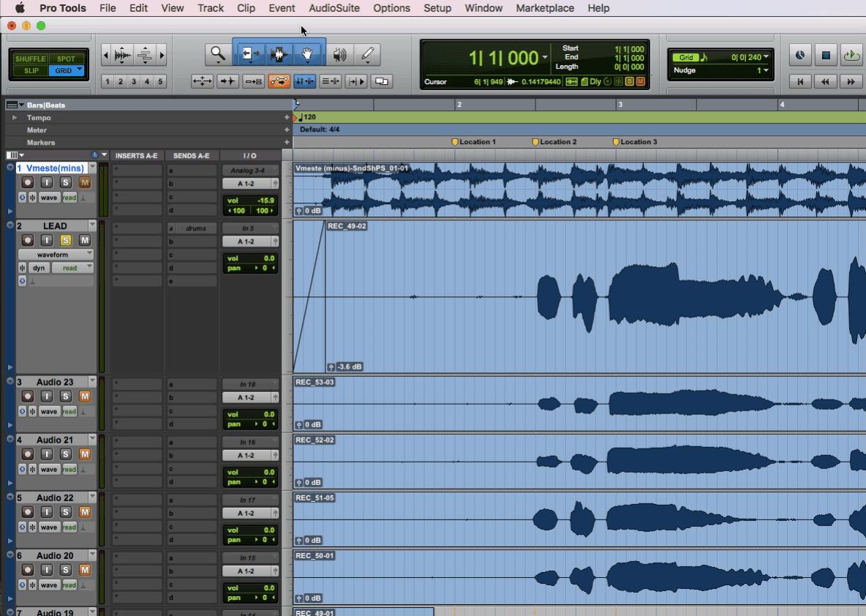This screenshot has width=866, height=616.
Task: Click horizontal zoom in right arrow
Action: 162,55
